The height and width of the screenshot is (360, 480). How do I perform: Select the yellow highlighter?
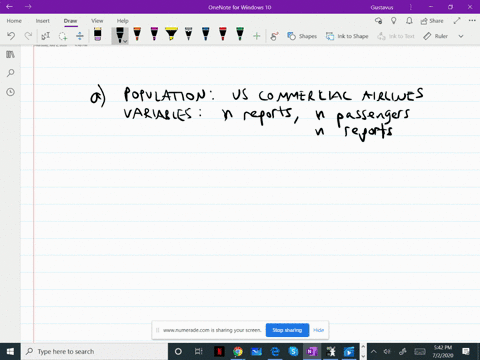[x=171, y=34]
